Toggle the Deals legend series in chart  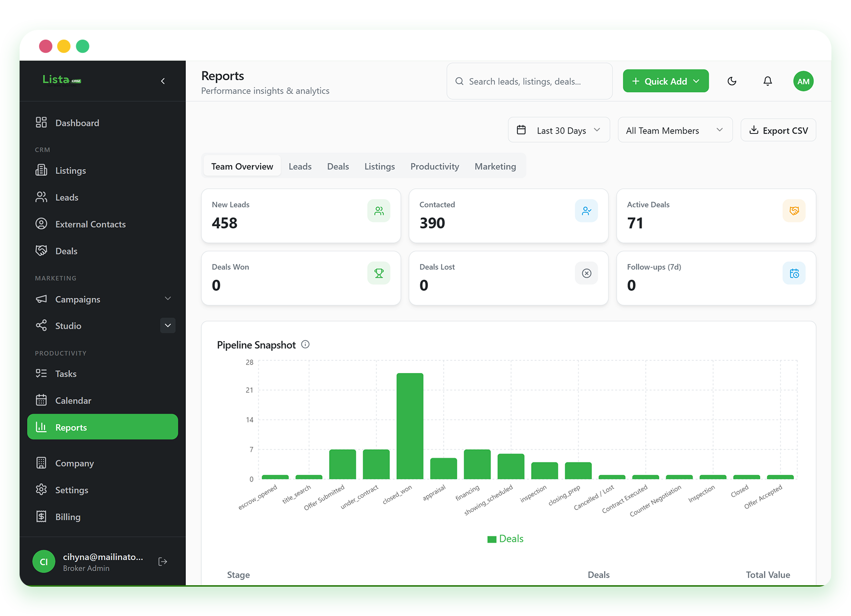click(505, 539)
